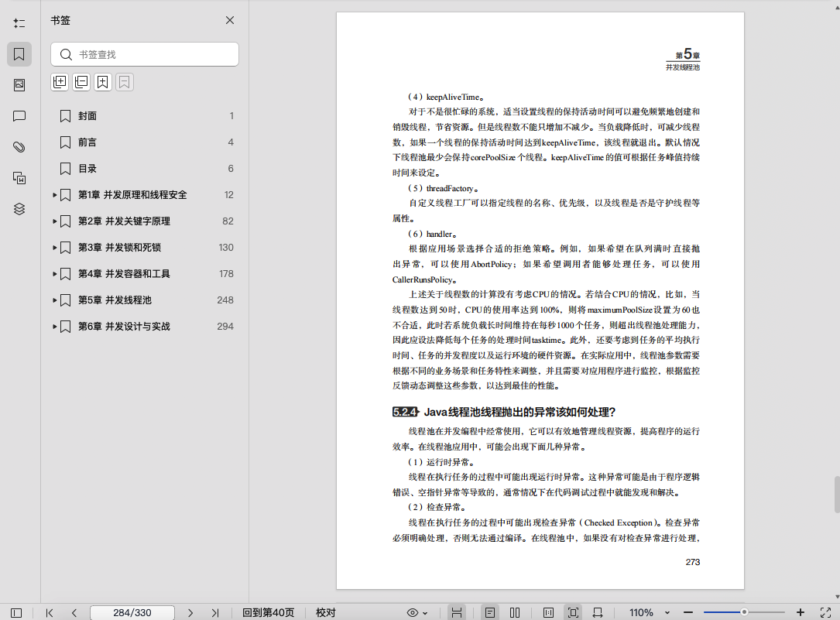
Task: Click the scroll down arrow
Action: coord(836,597)
